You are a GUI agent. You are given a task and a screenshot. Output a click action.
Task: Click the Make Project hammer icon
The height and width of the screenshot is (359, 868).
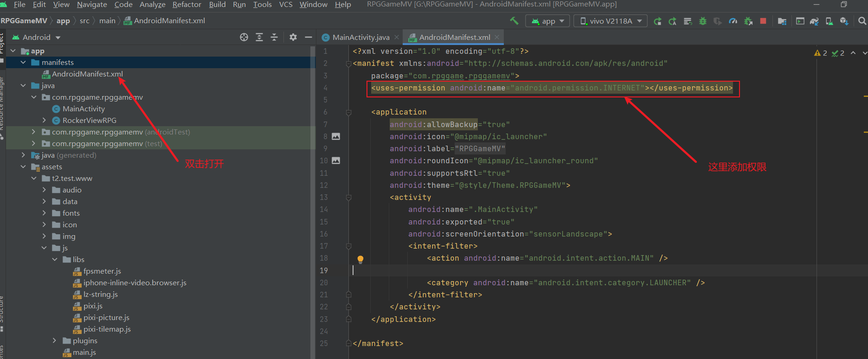(514, 21)
